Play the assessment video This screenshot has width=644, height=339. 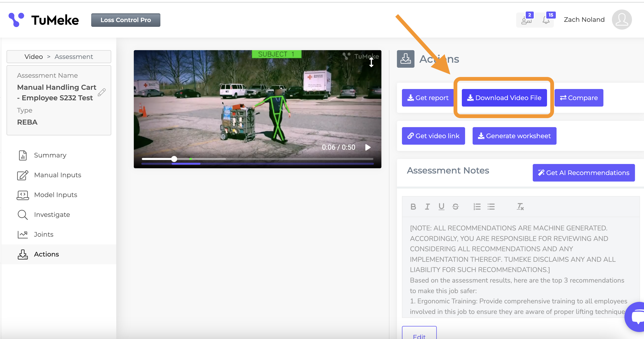[x=368, y=147]
